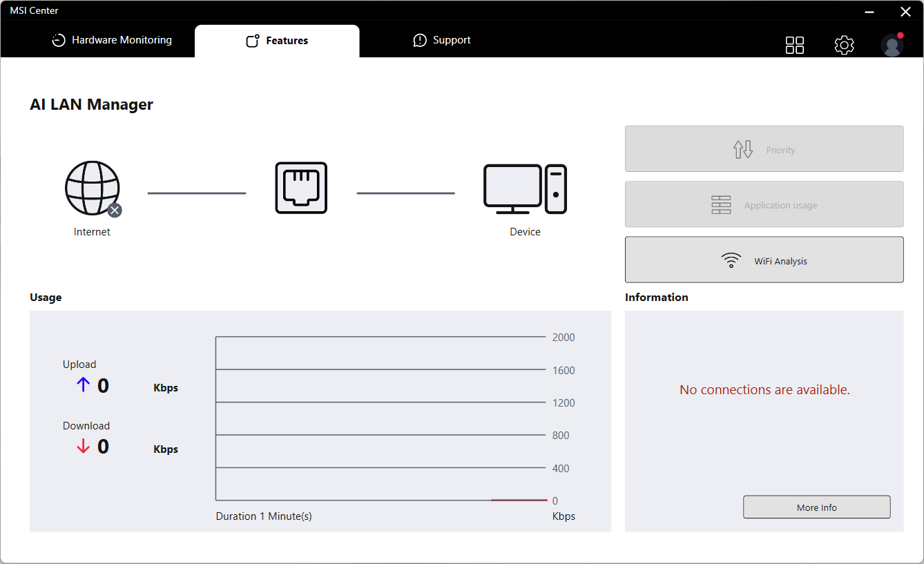Click the 1200 value on the chart axis
924x564 pixels.
pos(564,402)
